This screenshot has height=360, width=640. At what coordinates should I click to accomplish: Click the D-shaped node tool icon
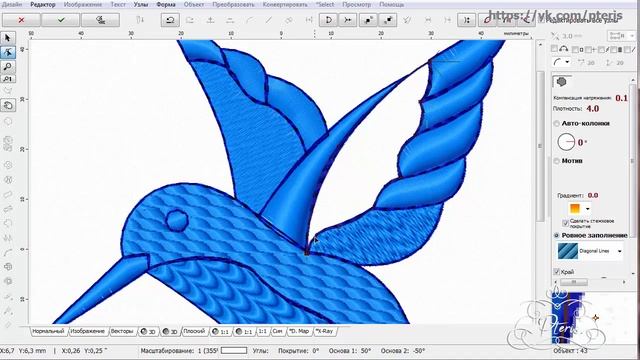(x=328, y=20)
